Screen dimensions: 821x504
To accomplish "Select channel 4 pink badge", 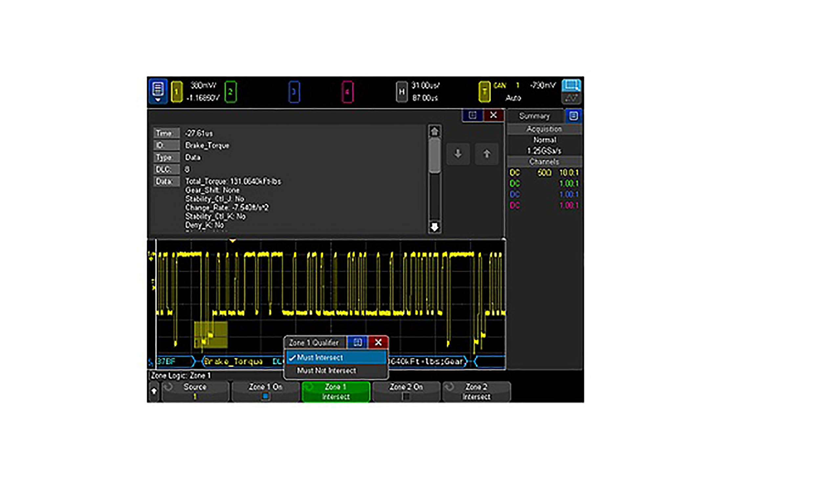I will [347, 91].
